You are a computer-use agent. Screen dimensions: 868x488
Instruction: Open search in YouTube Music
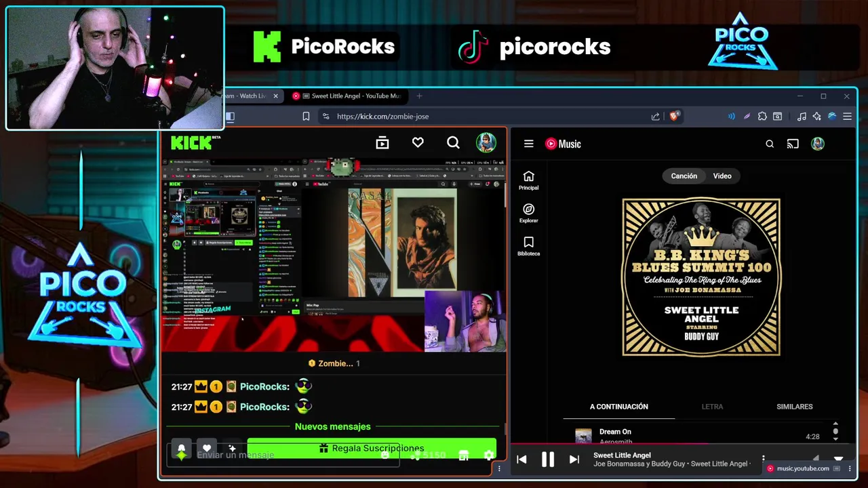[x=770, y=144]
